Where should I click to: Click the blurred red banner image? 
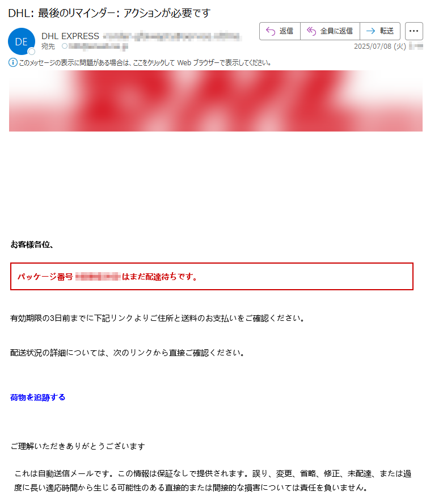216,101
